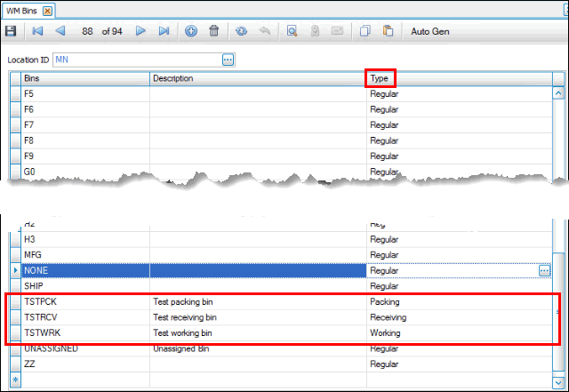Viewport: 569px width, 392px height.
Task: Jump to the first record
Action: (37, 31)
